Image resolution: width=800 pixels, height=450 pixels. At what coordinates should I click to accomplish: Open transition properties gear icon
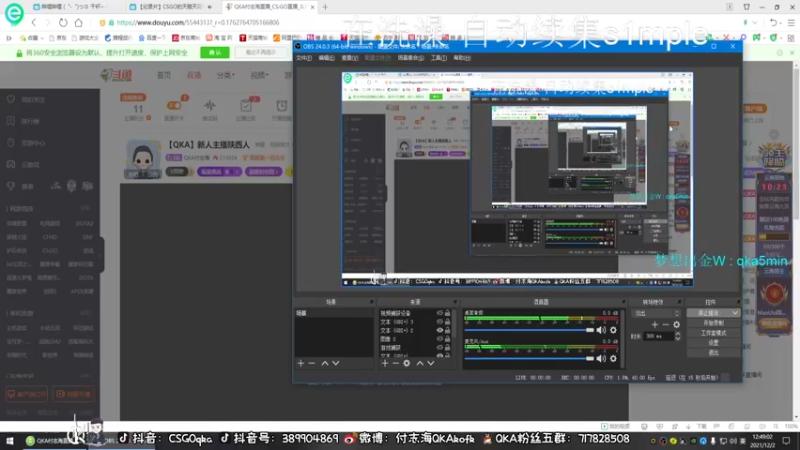677,324
